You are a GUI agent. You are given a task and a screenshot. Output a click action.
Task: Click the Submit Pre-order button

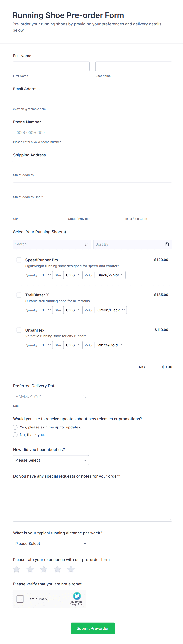click(92, 628)
